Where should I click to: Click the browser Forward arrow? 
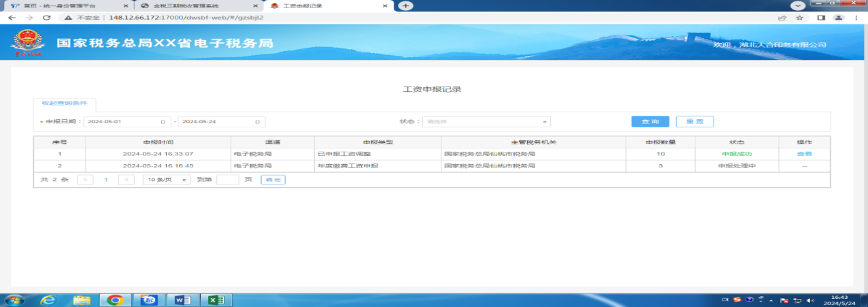tap(29, 17)
